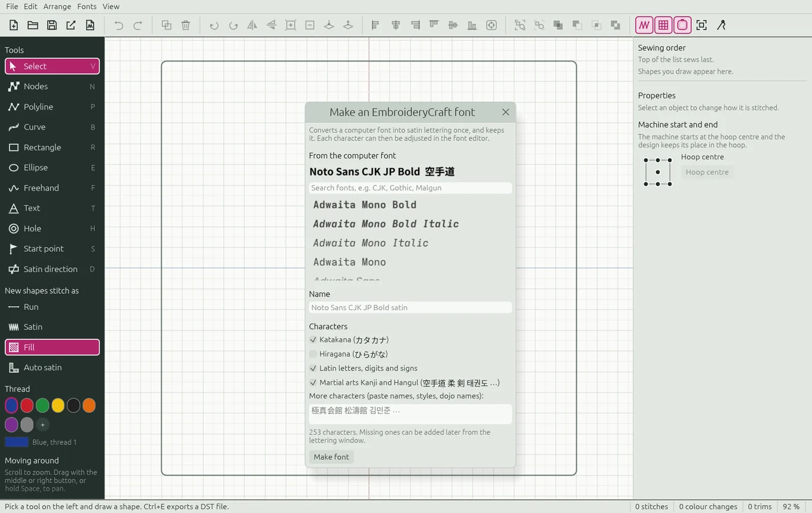812x513 pixels.
Task: Click the Align left edges icon
Action: click(x=376, y=25)
